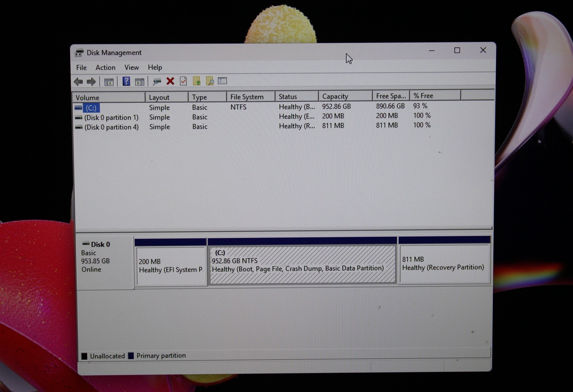Click the red X Delete icon
Screen dimensions: 573x392
[170, 81]
